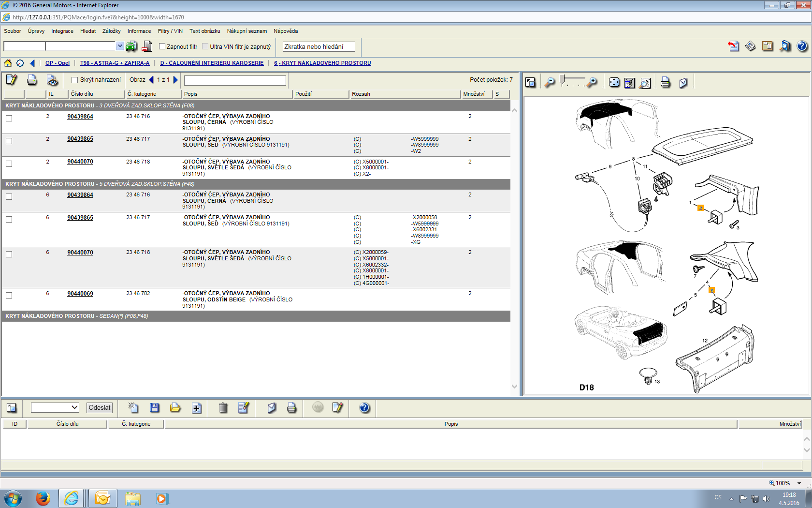Click the diagram zoom slider handle
The height and width of the screenshot is (508, 812).
pos(562,79)
